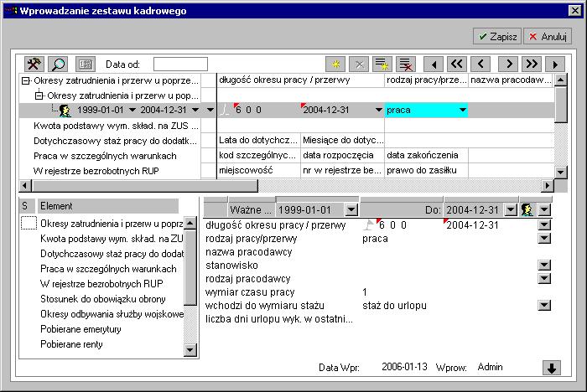
Task: Open dropdown for długość okresu pracy row
Action: 544,224
